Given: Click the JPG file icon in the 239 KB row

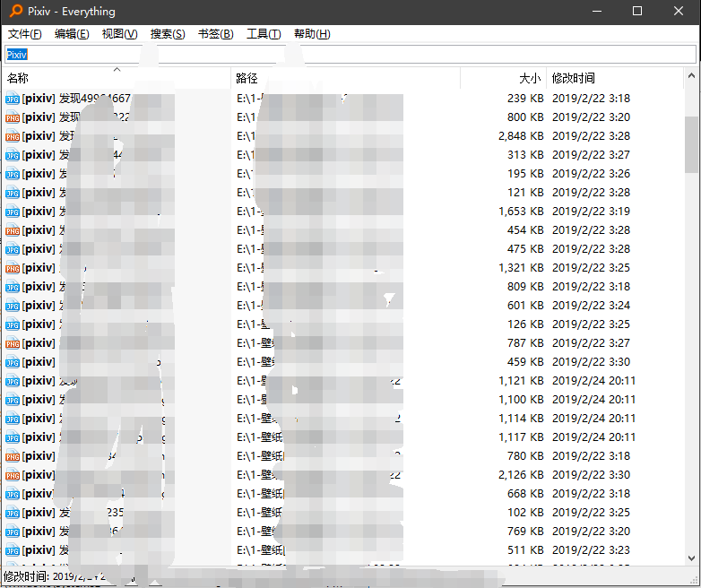Looking at the screenshot, I should point(13,99).
